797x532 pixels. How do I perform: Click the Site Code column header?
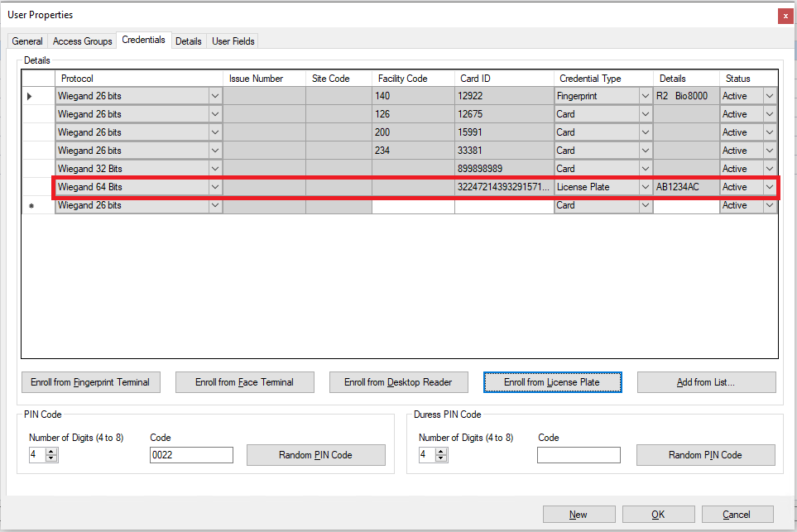[339, 79]
